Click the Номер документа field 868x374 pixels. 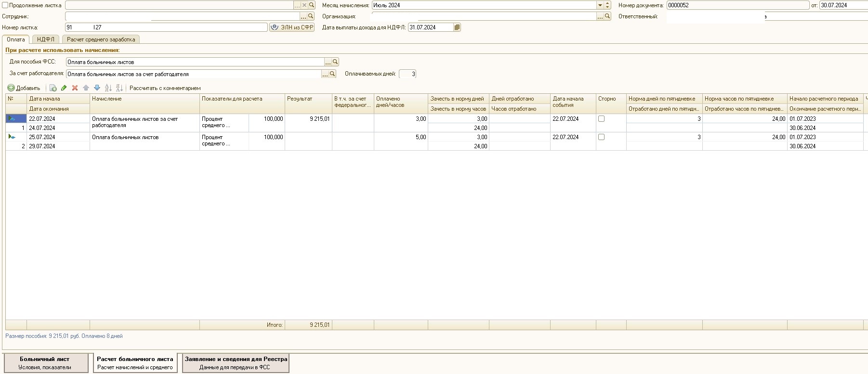(738, 5)
